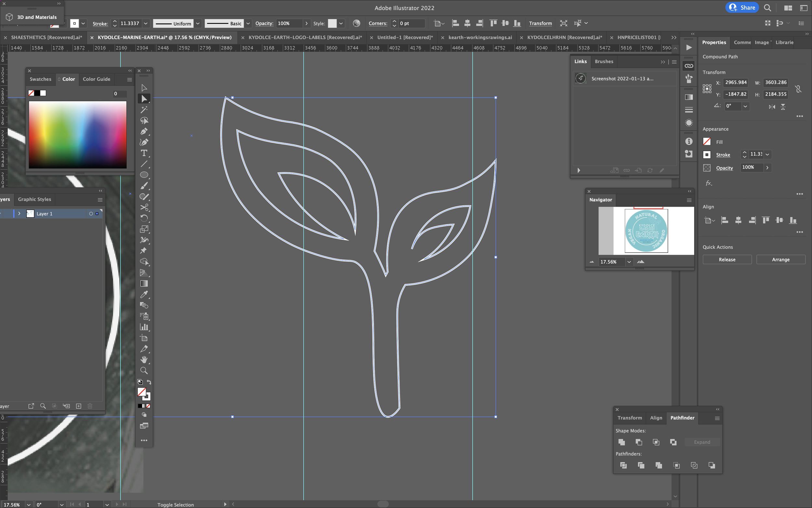Activate the Hand tool
The width and height of the screenshot is (812, 508).
144,359
